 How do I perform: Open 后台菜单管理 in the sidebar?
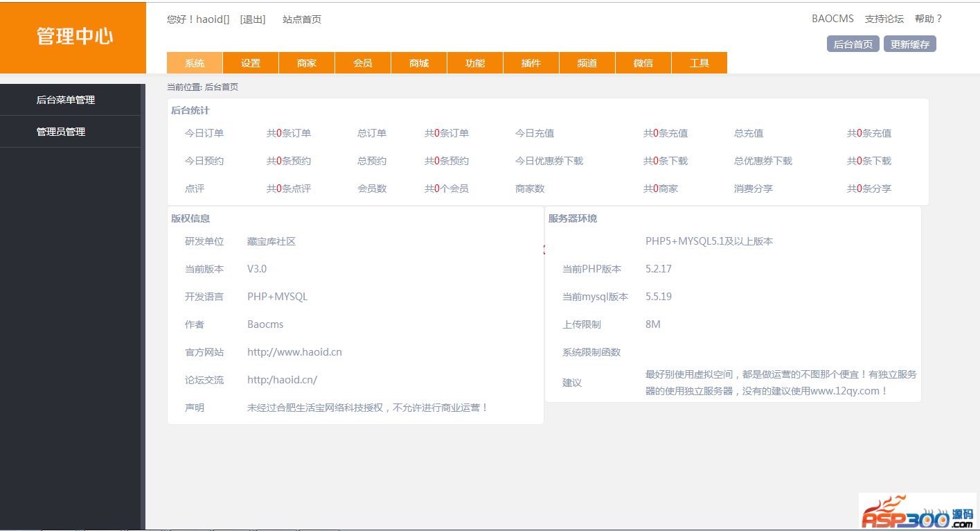66,100
